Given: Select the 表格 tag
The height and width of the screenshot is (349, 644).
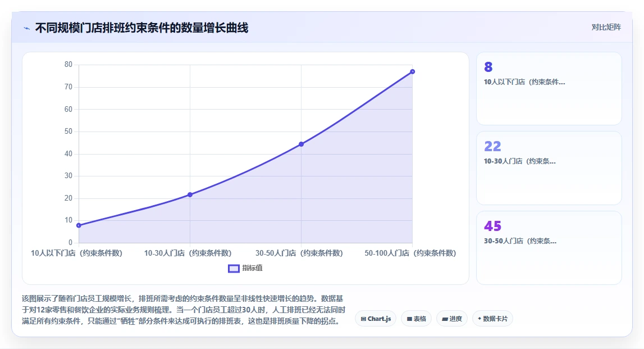Looking at the screenshot, I should coord(416,319).
